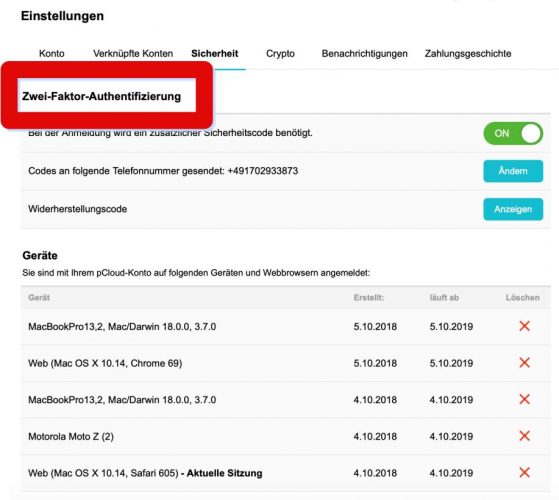
Task: Open the Konto tab
Action: pos(52,53)
